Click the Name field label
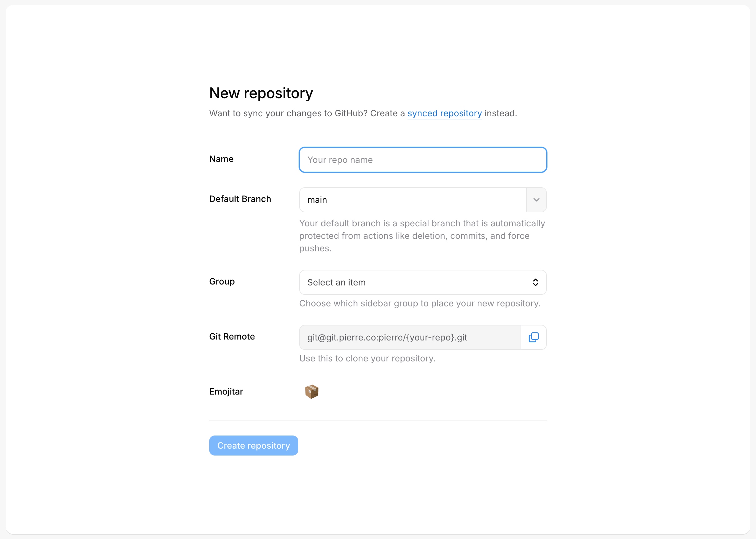 click(221, 159)
